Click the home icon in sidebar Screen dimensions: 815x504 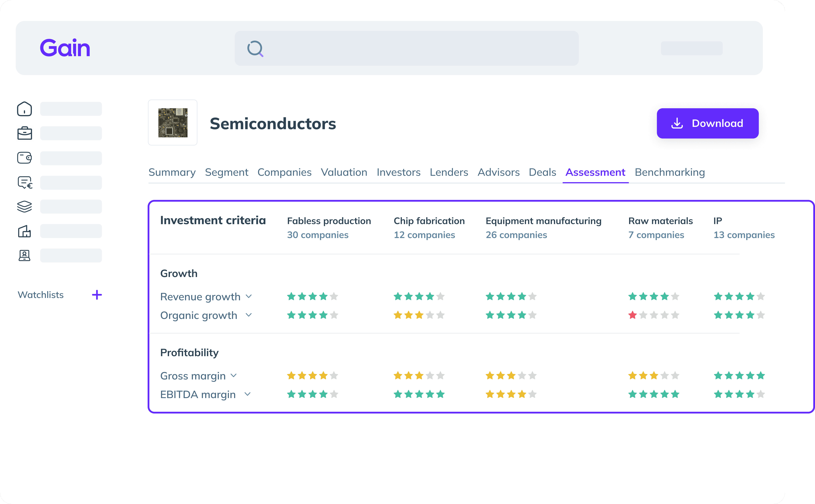click(x=24, y=109)
